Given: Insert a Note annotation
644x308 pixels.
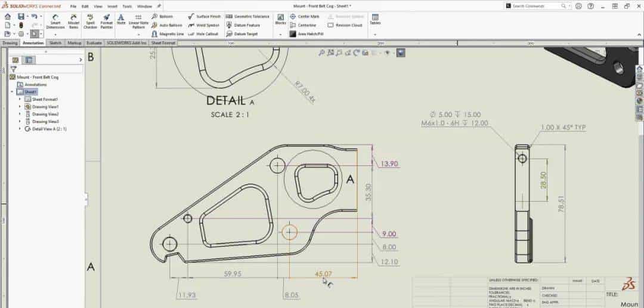Looking at the screenshot, I should [120, 19].
